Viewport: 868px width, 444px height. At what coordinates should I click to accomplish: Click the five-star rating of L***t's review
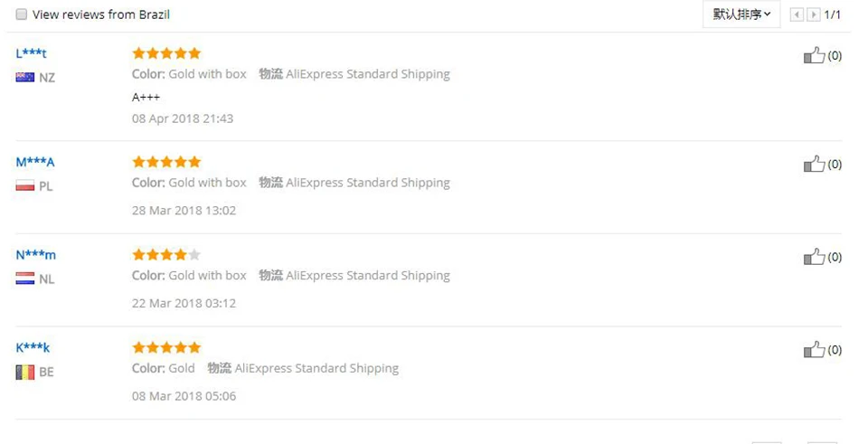click(166, 53)
